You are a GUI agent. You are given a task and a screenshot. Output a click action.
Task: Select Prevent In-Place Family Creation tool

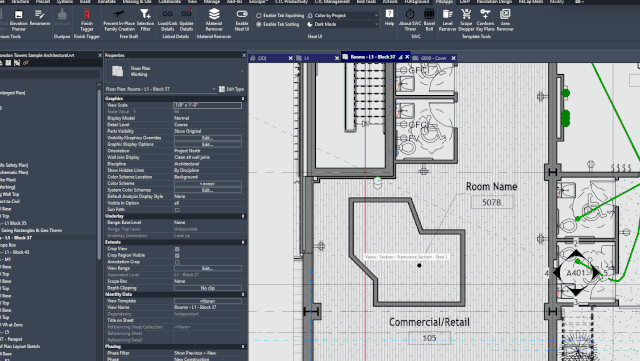pyautogui.click(x=119, y=20)
